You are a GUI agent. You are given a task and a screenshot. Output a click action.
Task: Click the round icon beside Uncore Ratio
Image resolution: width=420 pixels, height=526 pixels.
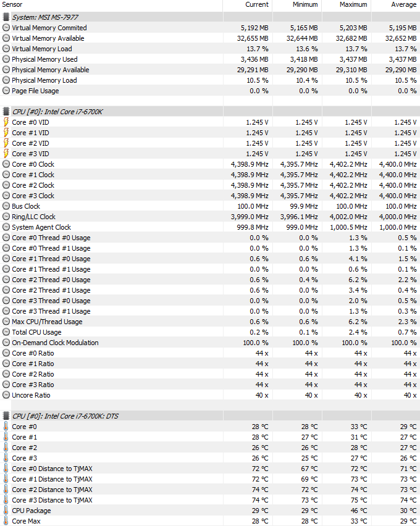[6, 395]
